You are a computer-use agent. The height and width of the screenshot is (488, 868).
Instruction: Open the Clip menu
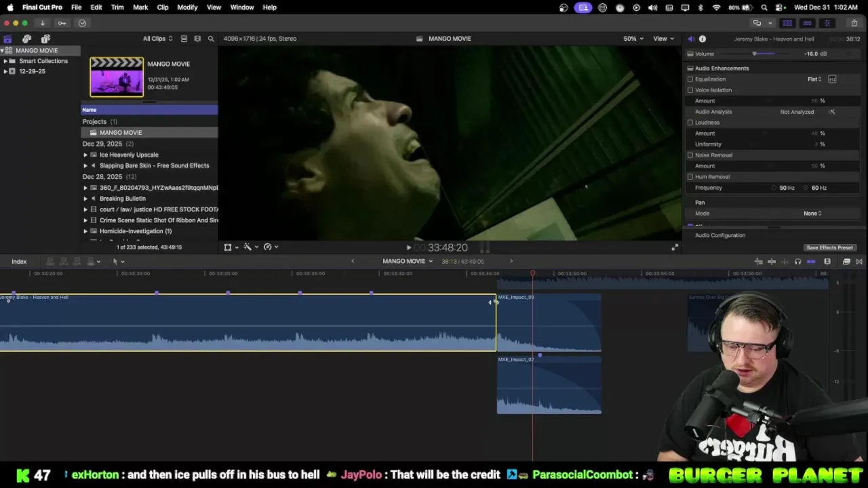pos(163,7)
